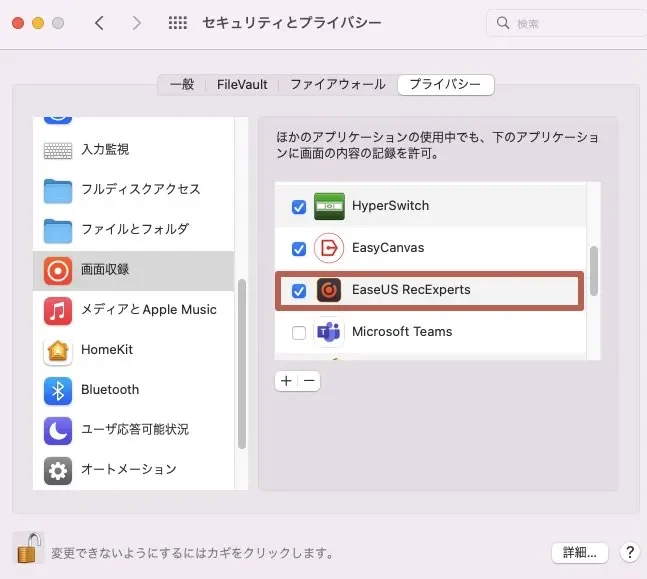Click the 詳細... button
The width and height of the screenshot is (647, 579).
click(x=580, y=552)
